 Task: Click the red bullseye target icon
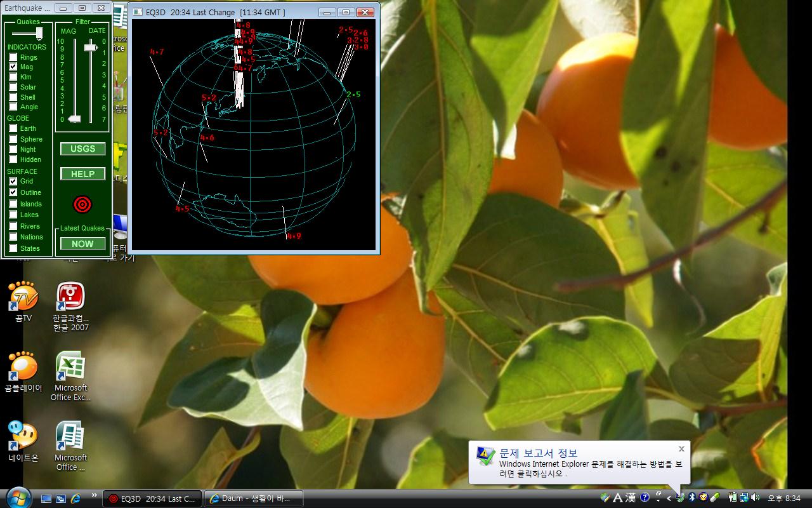[x=82, y=204]
